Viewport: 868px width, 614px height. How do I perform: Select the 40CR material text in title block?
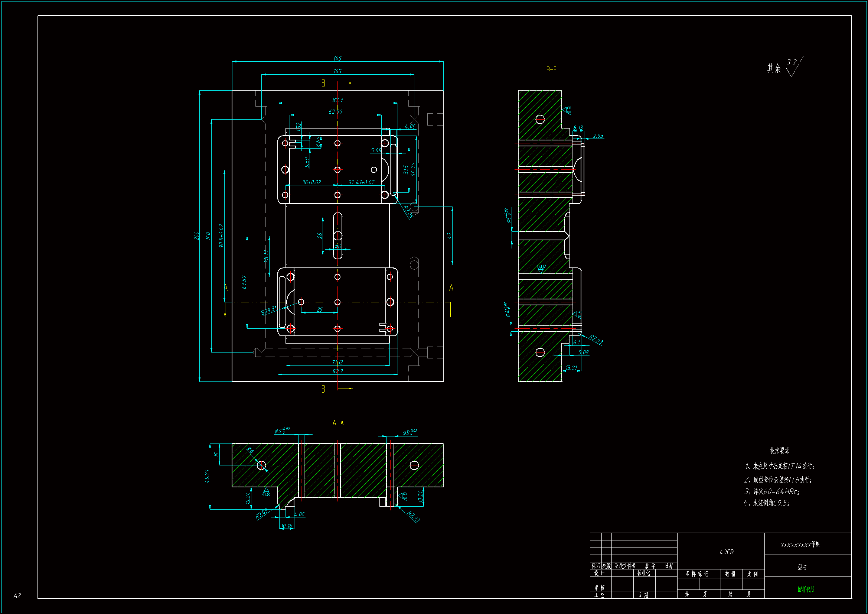pos(726,552)
